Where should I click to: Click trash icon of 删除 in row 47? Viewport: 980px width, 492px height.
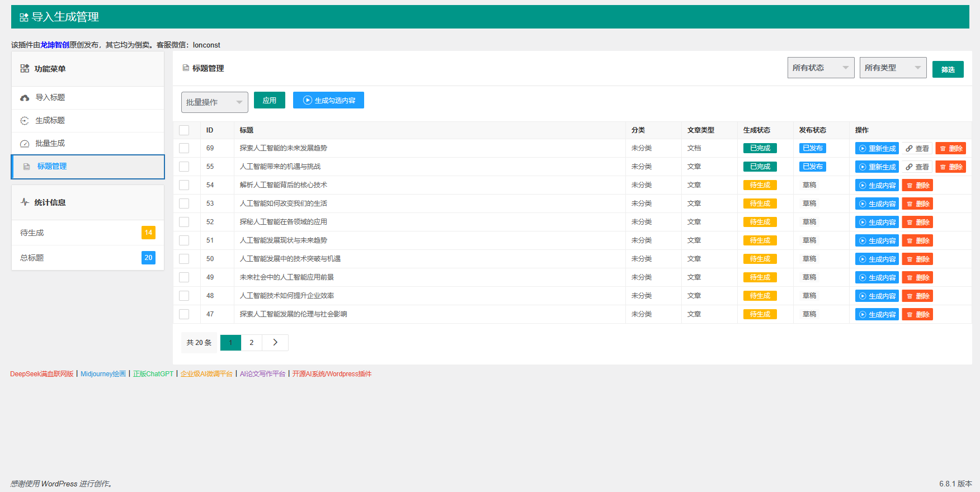point(910,315)
